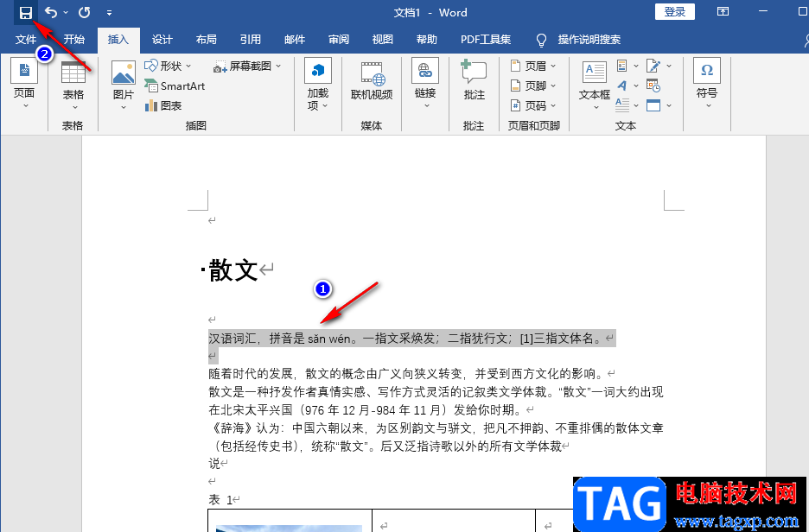Expand the 表格 dropdown arrow

75,107
